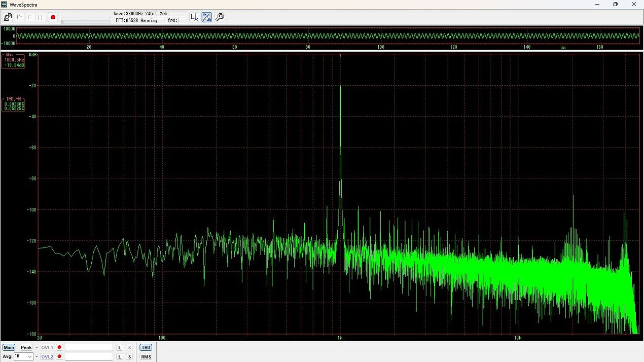Click the open wave file icon
The height and width of the screenshot is (362, 644).
8,17
